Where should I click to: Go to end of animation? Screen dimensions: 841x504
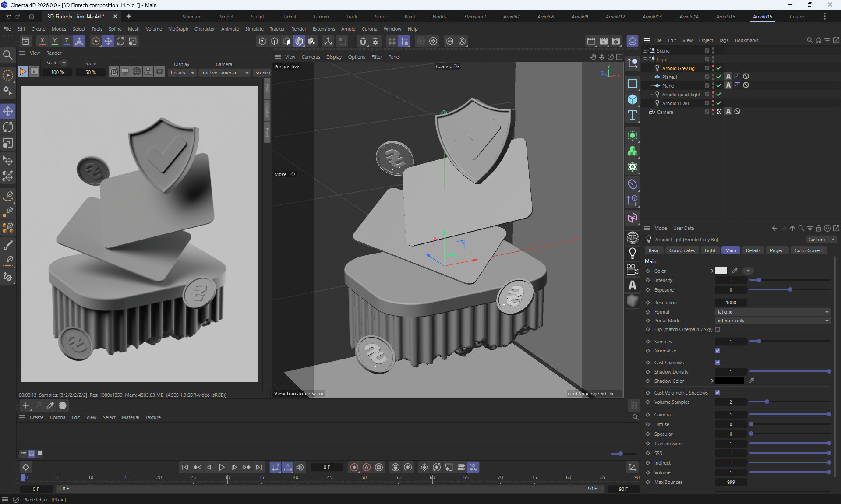(259, 467)
